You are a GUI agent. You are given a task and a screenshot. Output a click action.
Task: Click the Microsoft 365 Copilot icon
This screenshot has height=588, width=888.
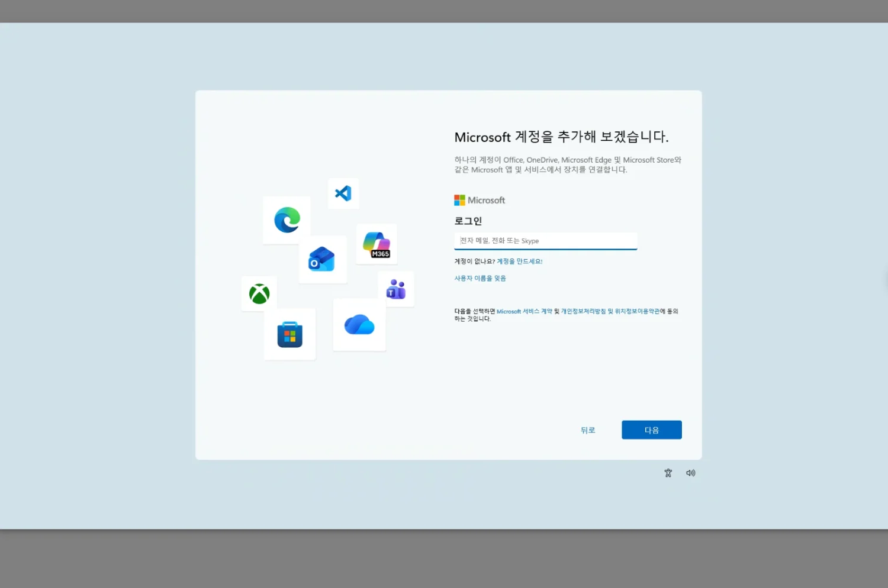(x=377, y=244)
